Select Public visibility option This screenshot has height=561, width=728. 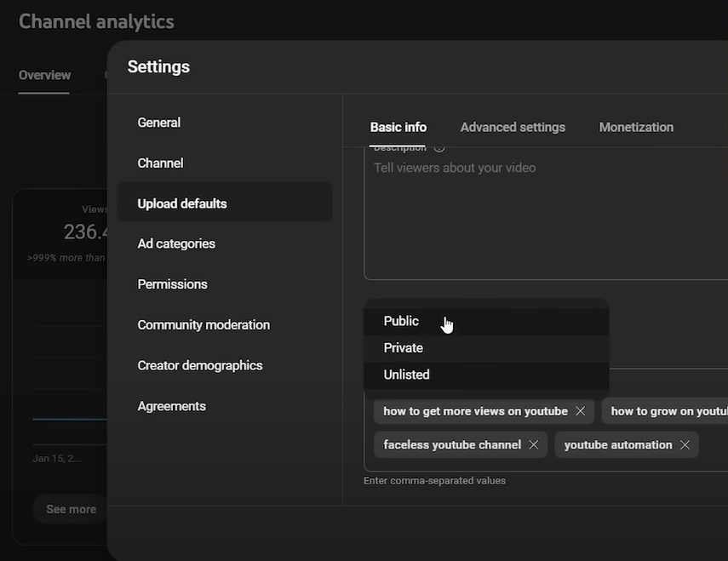coord(401,321)
